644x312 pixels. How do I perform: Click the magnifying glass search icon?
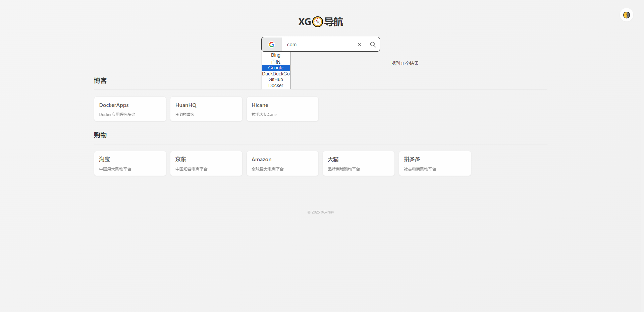[373, 45]
